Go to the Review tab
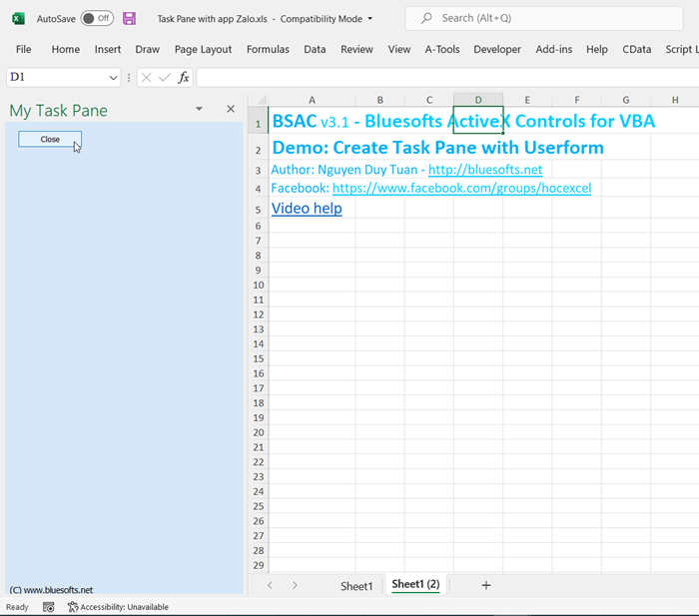 point(356,49)
